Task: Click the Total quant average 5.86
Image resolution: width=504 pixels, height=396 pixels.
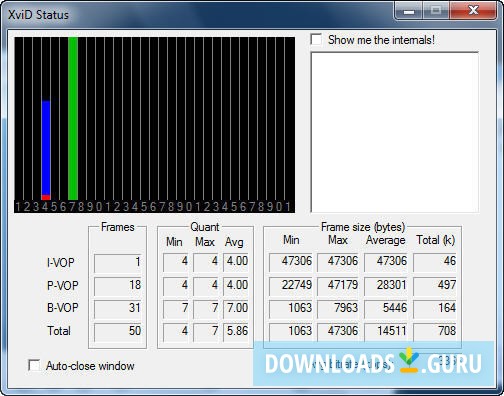Action: point(236,332)
